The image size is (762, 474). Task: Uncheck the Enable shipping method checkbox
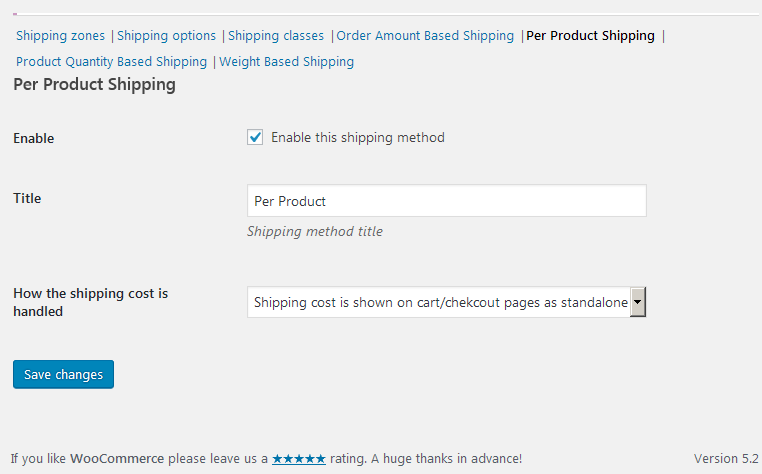255,137
